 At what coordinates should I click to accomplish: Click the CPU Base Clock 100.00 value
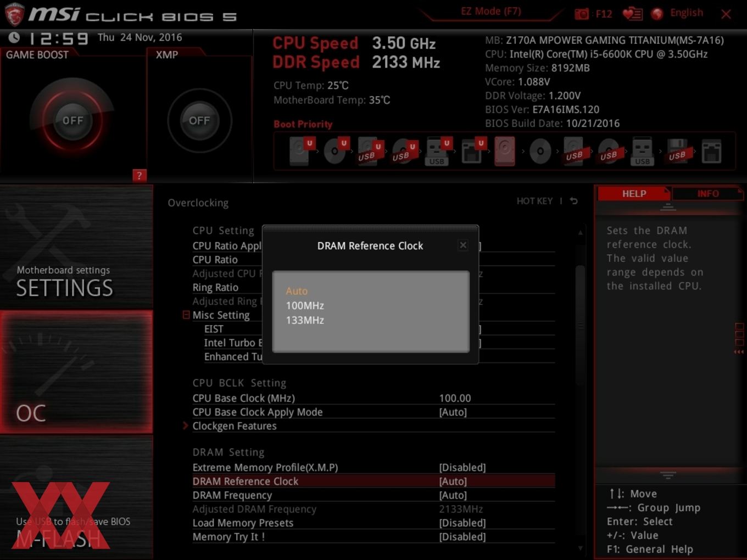coord(455,398)
